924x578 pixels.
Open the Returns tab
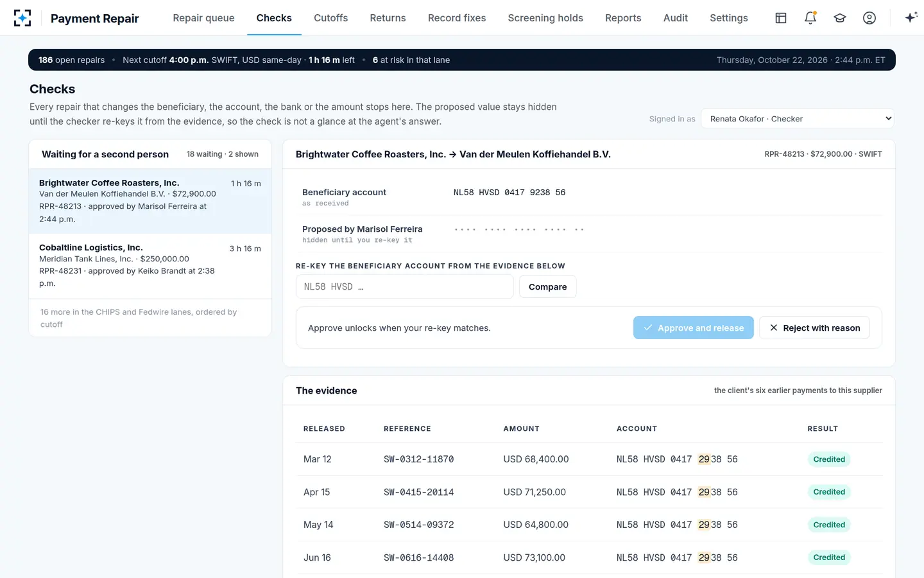[x=388, y=18]
